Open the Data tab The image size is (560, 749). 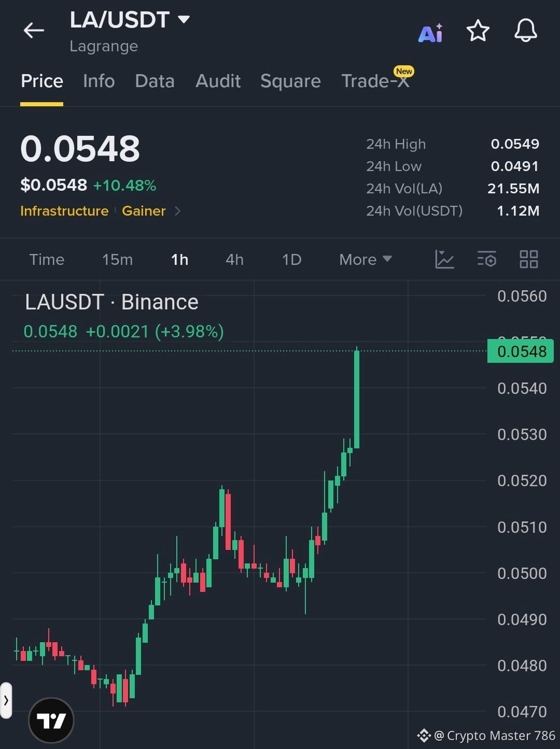tap(155, 81)
